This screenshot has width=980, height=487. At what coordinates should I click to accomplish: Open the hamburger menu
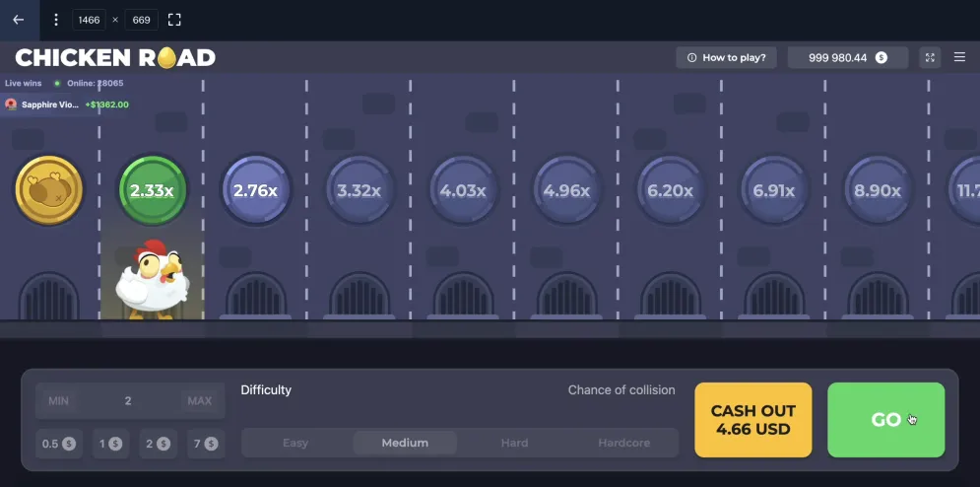[960, 58]
